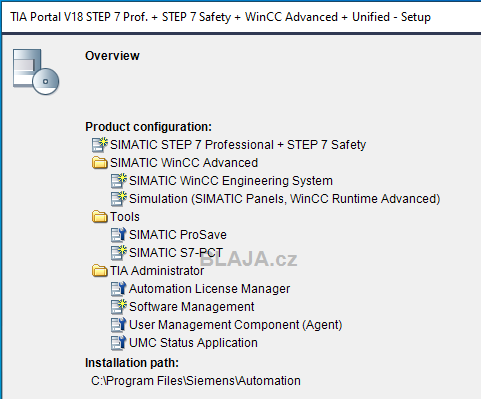The image size is (481, 399).
Task: Click the WinCC Engineering System component icon
Action: pyautogui.click(x=119, y=181)
